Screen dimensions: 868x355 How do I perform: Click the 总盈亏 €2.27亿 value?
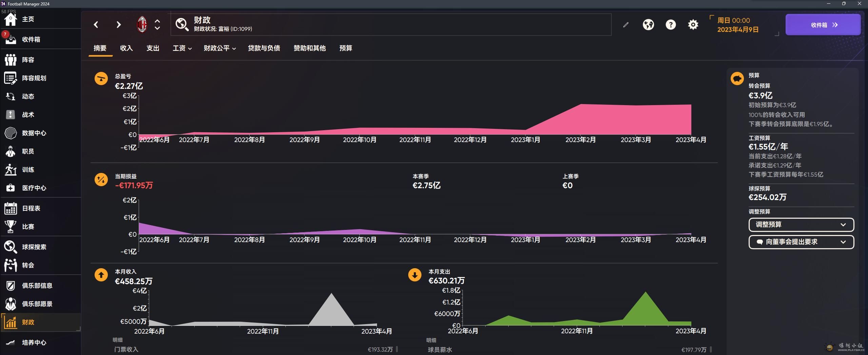pyautogui.click(x=129, y=86)
